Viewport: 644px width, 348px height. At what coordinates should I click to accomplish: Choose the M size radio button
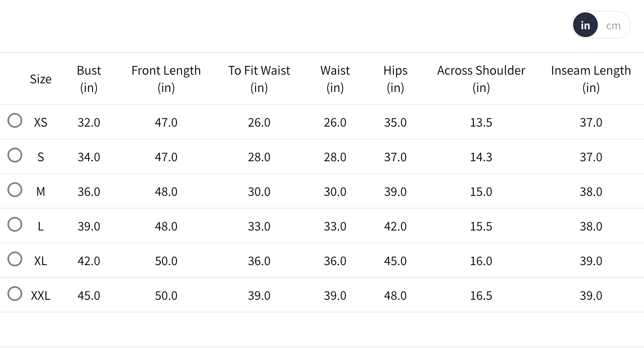point(15,190)
